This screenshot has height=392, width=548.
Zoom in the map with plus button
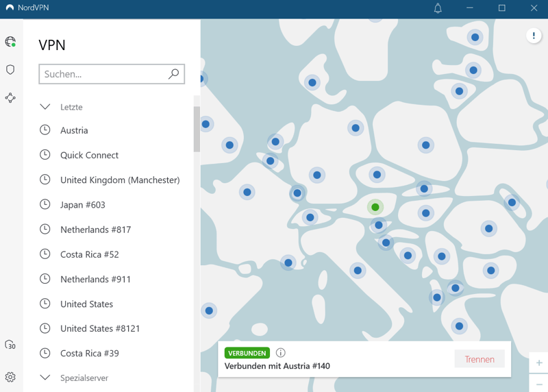[x=539, y=363]
